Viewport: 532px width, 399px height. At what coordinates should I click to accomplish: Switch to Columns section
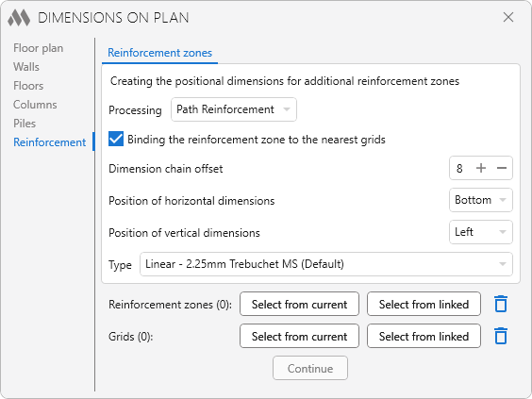pyautogui.click(x=35, y=105)
